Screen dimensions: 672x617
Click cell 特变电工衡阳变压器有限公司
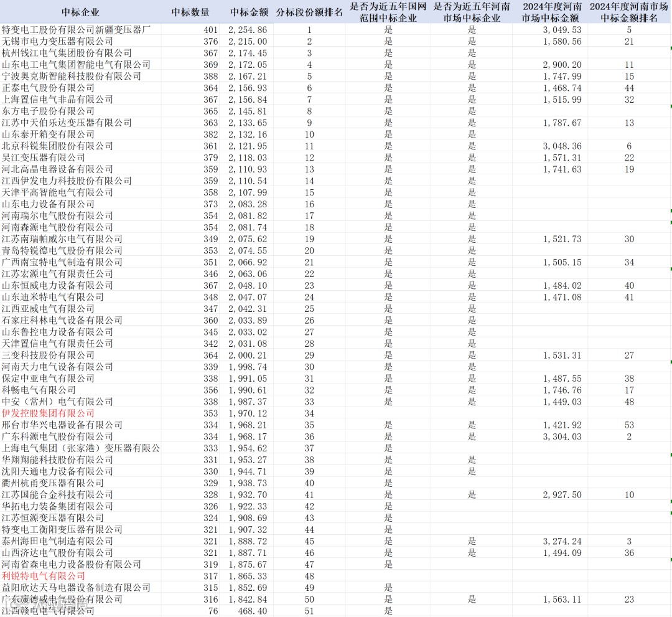pyautogui.click(x=62, y=529)
